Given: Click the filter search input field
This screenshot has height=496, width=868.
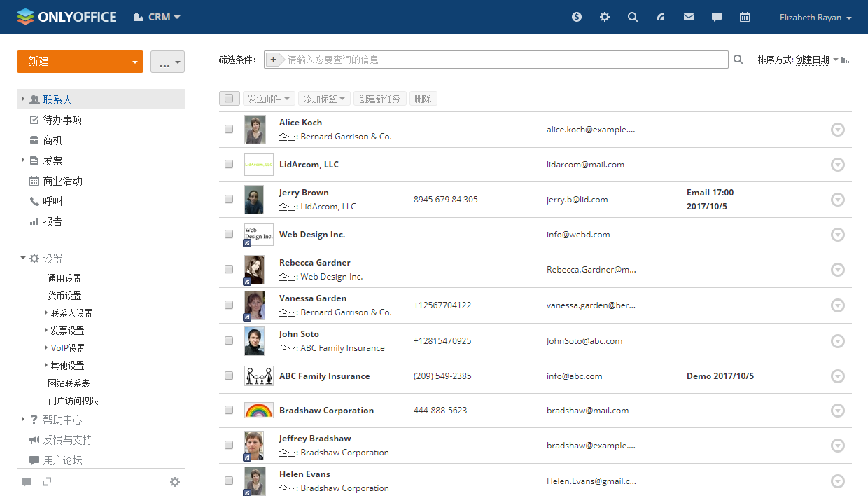Looking at the screenshot, I should pos(504,60).
